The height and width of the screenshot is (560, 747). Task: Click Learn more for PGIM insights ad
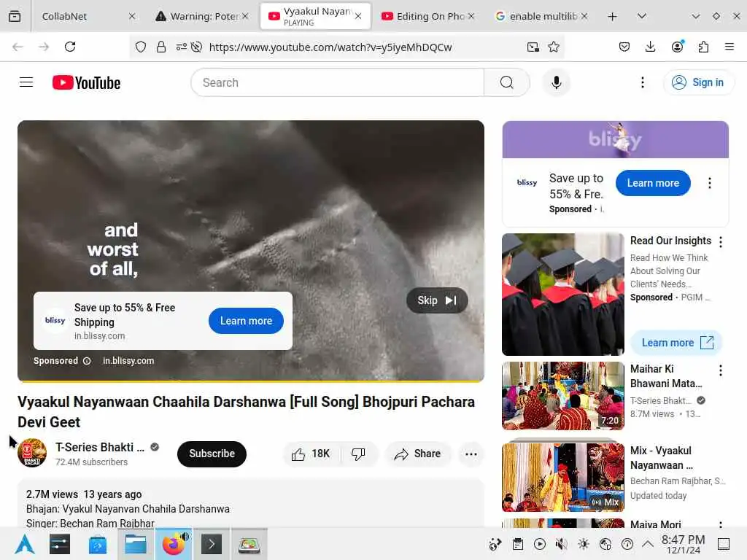[676, 343]
